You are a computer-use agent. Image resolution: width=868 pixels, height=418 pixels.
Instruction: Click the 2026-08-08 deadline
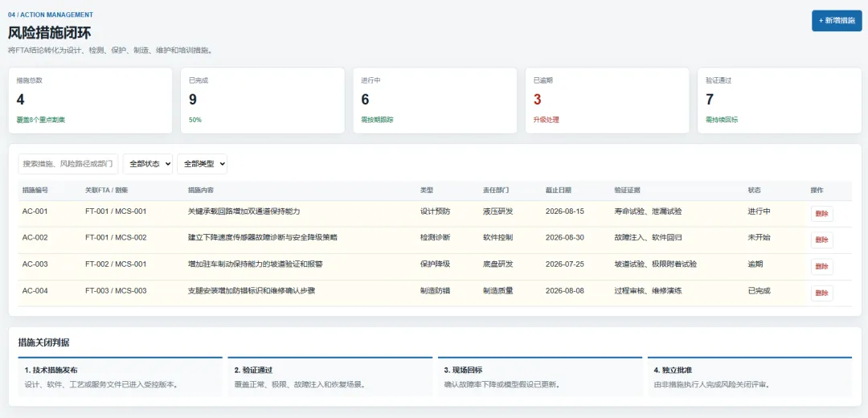tap(565, 291)
